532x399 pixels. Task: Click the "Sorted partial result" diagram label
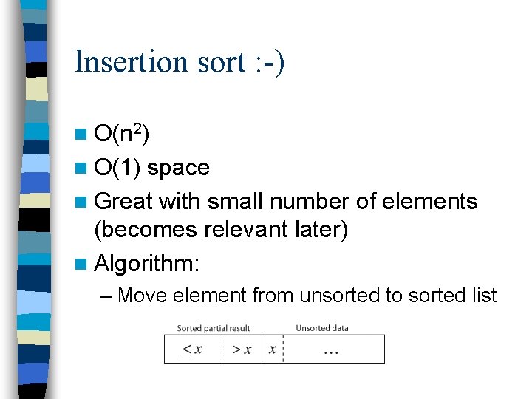214,328
